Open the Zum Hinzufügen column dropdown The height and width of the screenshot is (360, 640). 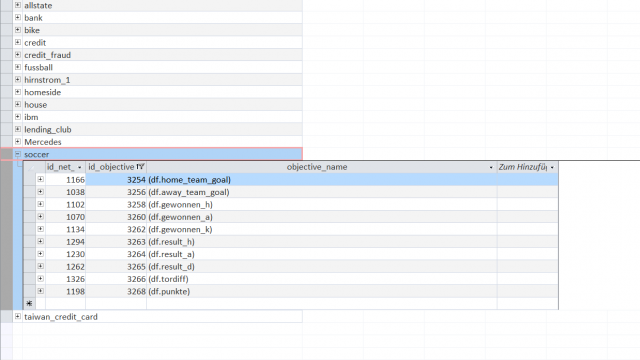tap(552, 167)
